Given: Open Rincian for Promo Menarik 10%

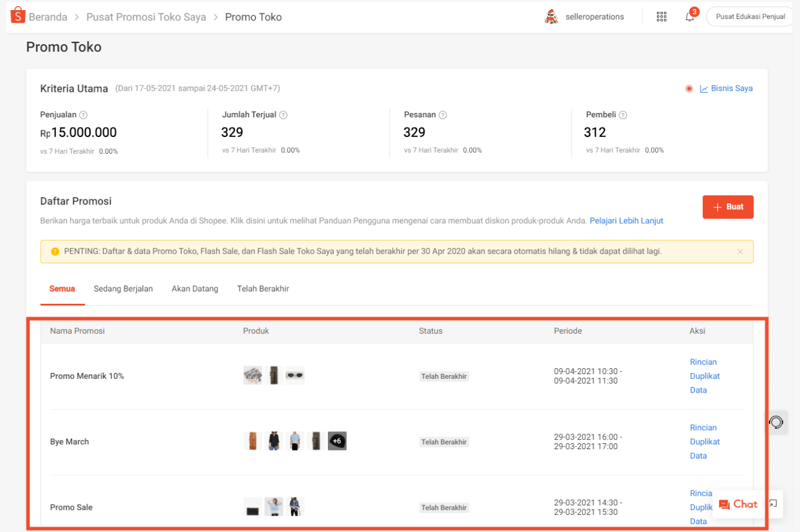Looking at the screenshot, I should (703, 362).
